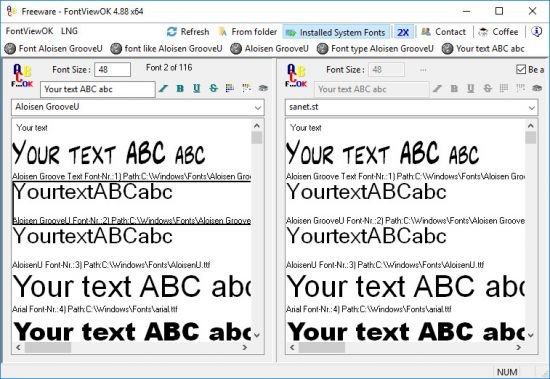Click the text color grid in right pane
This screenshot has height=379, width=550.
(x=504, y=88)
